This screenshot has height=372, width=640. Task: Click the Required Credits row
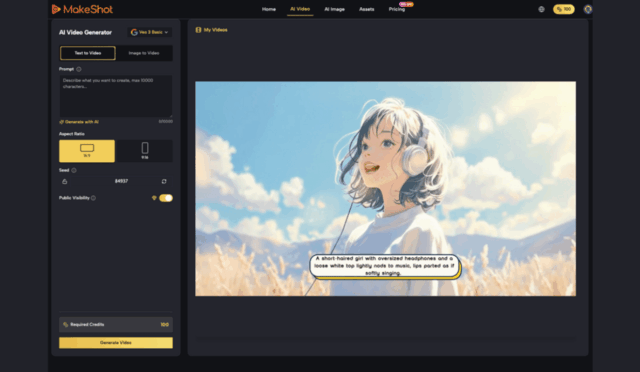(x=116, y=325)
